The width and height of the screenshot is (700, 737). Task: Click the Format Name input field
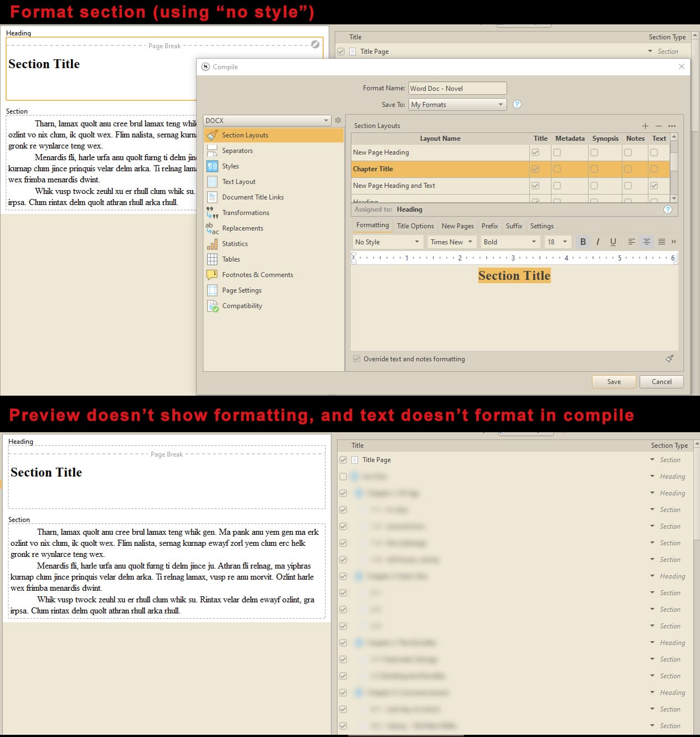[x=457, y=88]
